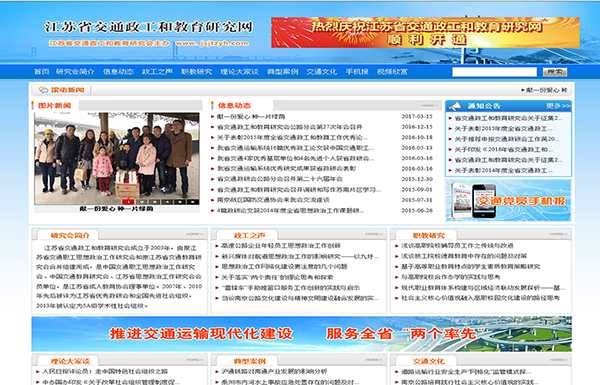Viewport: 600px width, 385px height.
Task: Click the search text box
Action: (494, 72)
